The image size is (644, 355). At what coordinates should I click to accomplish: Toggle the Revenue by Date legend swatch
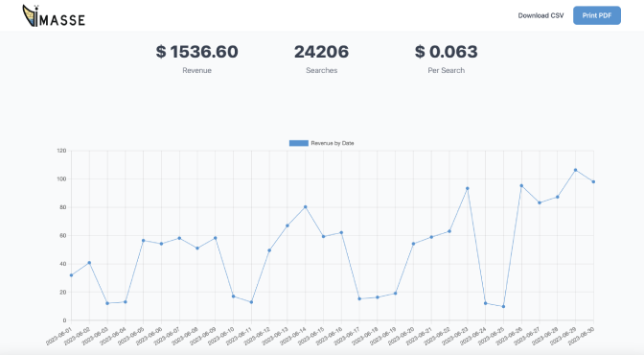tap(299, 143)
